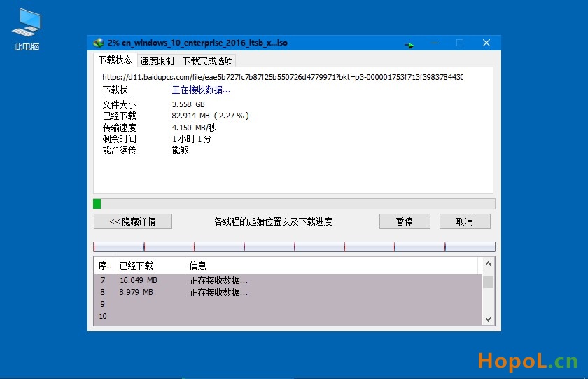The height and width of the screenshot is (379, 588).
Task: Click the file size value 3.558 GB
Action: click(188, 104)
